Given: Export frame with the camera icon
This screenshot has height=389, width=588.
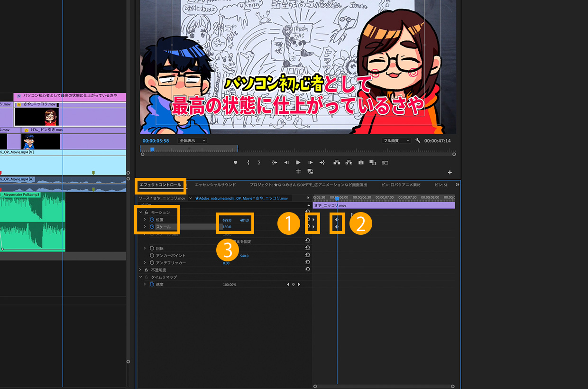Looking at the screenshot, I should (361, 163).
